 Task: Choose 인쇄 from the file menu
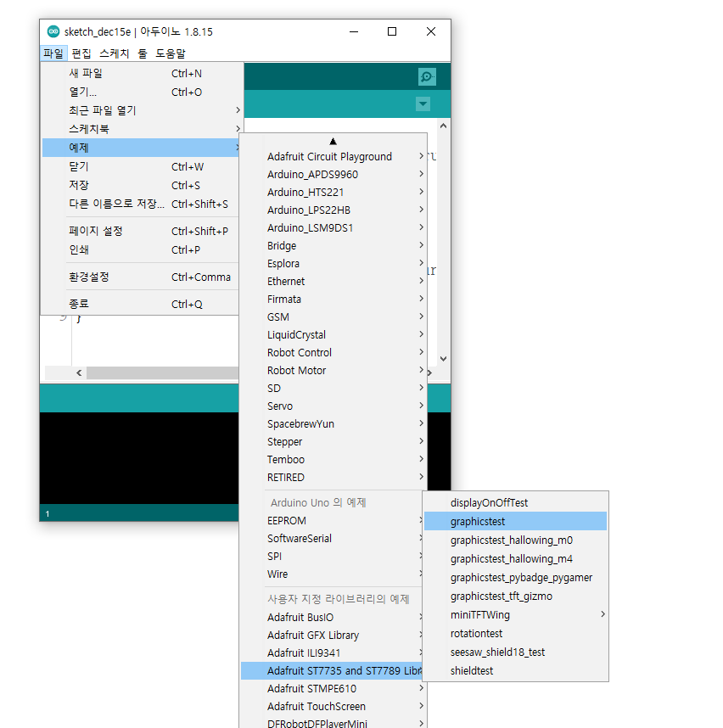point(142,249)
